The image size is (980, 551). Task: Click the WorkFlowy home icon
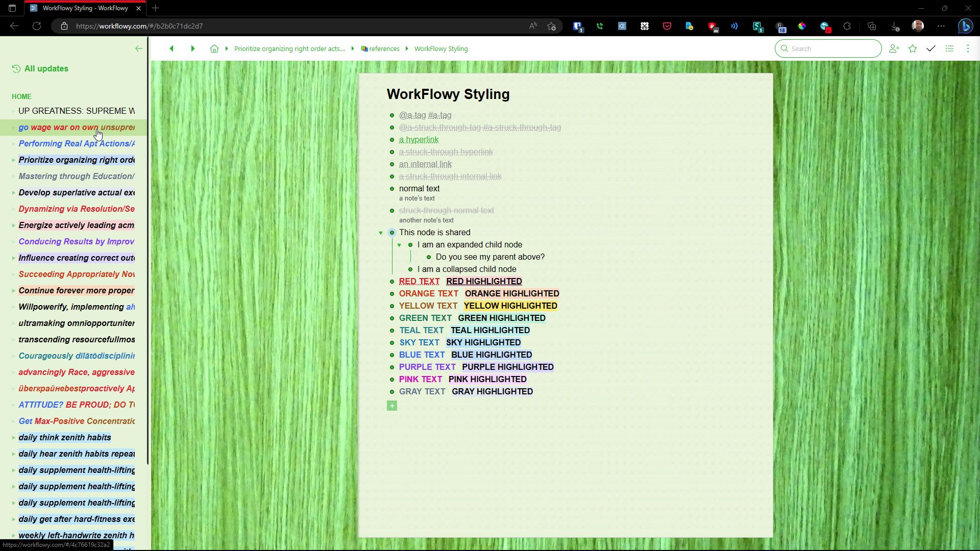tap(214, 48)
